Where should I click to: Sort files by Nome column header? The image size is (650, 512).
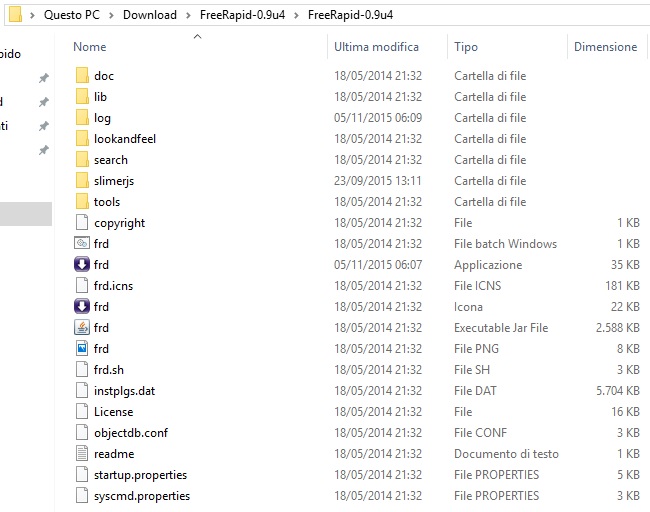90,47
